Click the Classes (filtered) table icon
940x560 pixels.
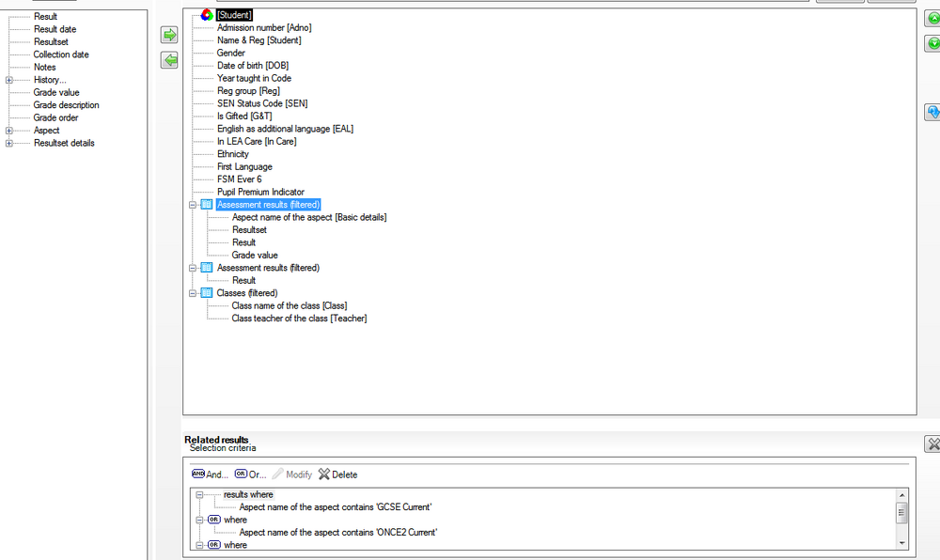click(x=206, y=293)
